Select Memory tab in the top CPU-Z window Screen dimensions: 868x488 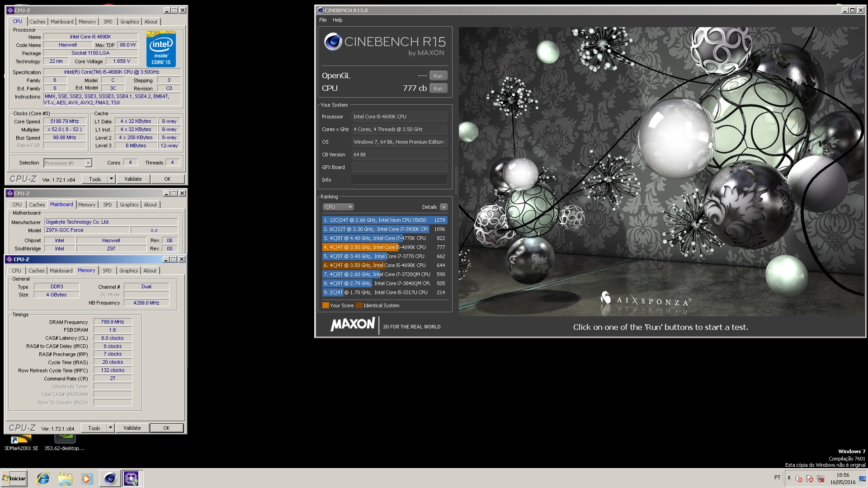click(87, 22)
